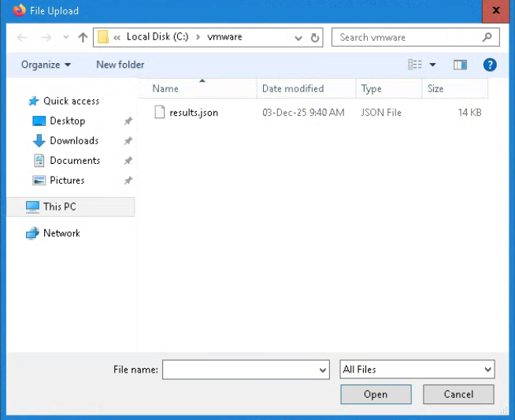Screen dimensions: 515x420
Task: Click the New folder button
Action: pyautogui.click(x=120, y=65)
